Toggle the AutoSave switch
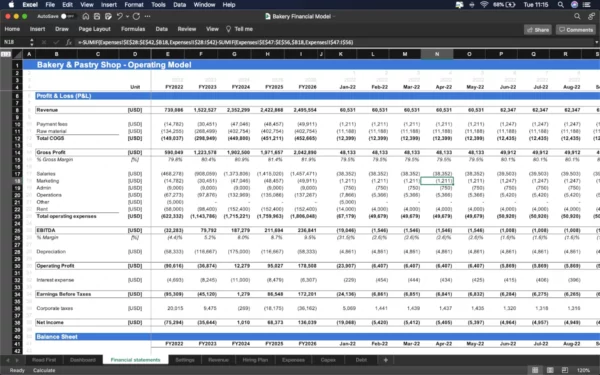This screenshot has width=600, height=375. [67, 16]
